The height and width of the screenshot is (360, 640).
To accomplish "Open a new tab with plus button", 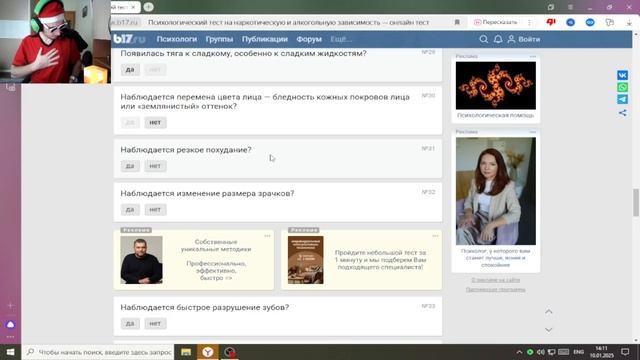I will [x=149, y=7].
